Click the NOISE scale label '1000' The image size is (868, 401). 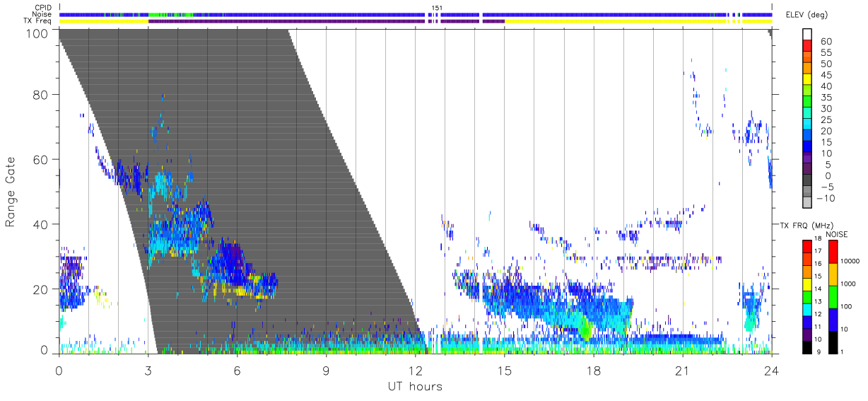coord(849,284)
